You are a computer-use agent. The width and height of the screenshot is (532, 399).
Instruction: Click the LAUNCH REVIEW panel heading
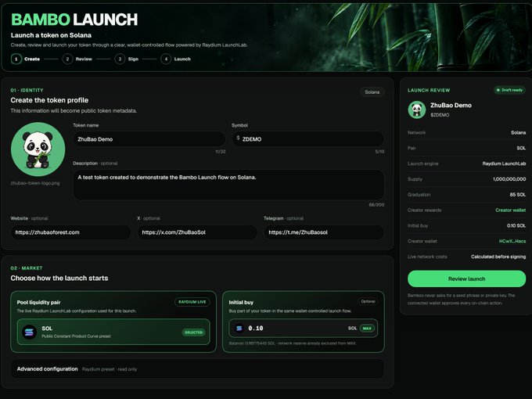tap(429, 90)
